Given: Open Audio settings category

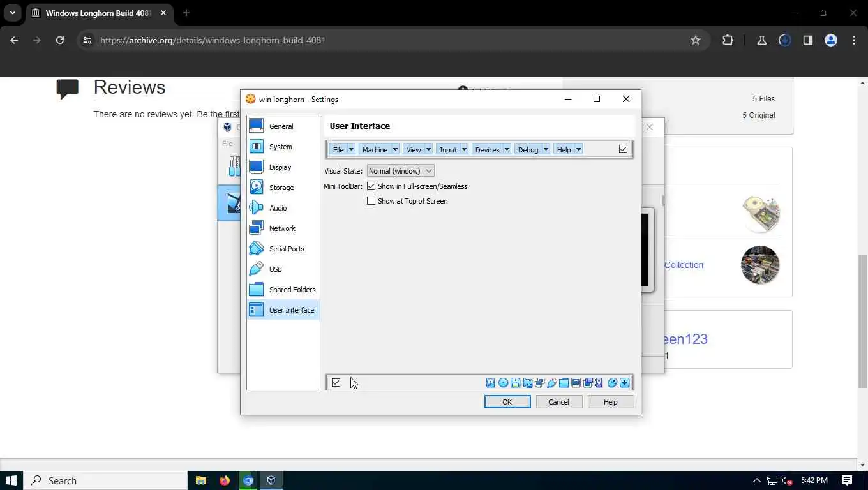Looking at the screenshot, I should click(x=283, y=208).
